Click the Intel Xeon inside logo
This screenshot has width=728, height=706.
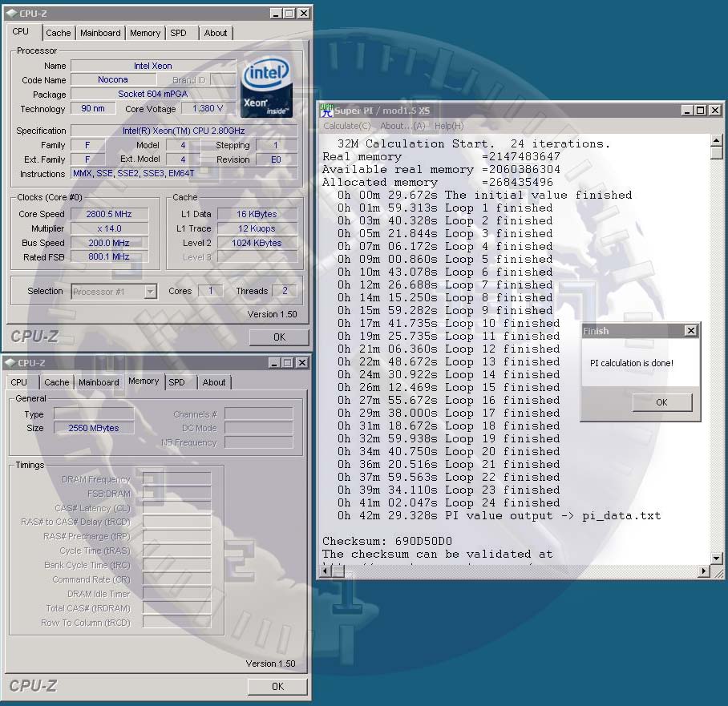point(266,87)
